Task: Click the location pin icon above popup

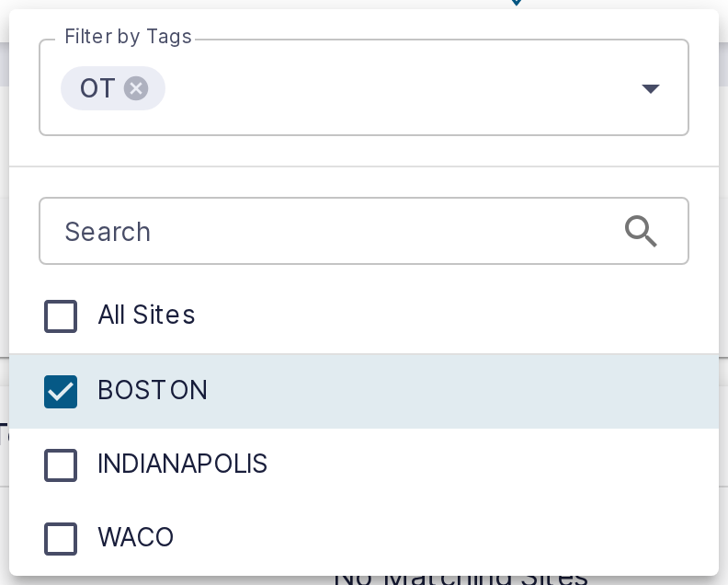Action: click(517, 3)
